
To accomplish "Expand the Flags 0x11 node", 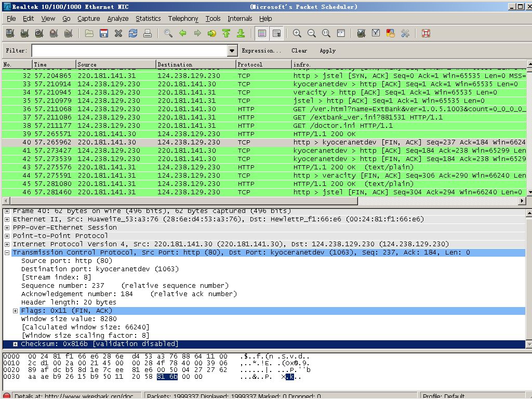I will click(15, 311).
